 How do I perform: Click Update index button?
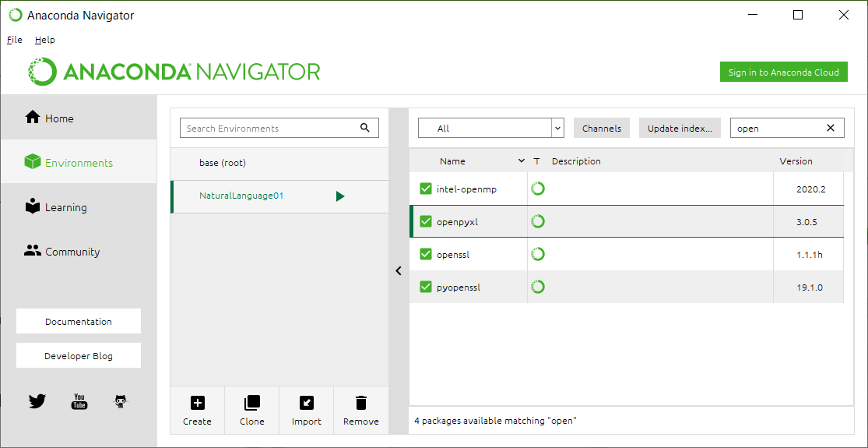(680, 128)
